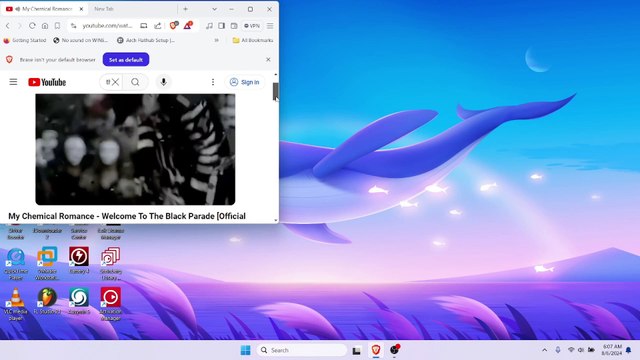Open the Brave VPN button
The image size is (640, 360).
pos(252,26)
